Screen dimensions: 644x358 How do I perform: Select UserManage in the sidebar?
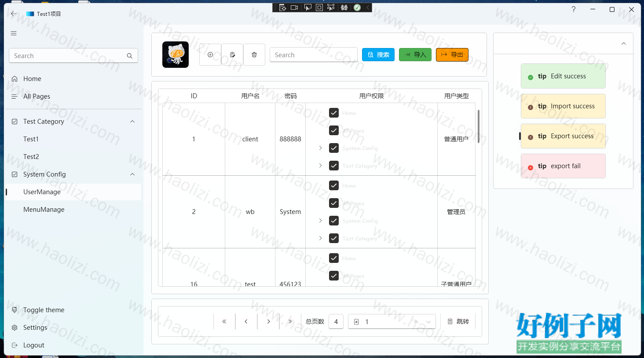[x=73, y=192]
